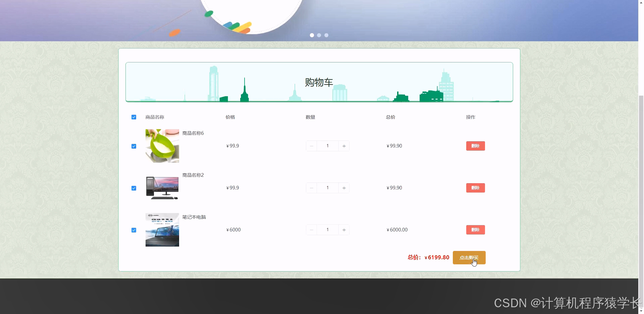Click the 删除 button for 笔记本电脑

tap(475, 229)
